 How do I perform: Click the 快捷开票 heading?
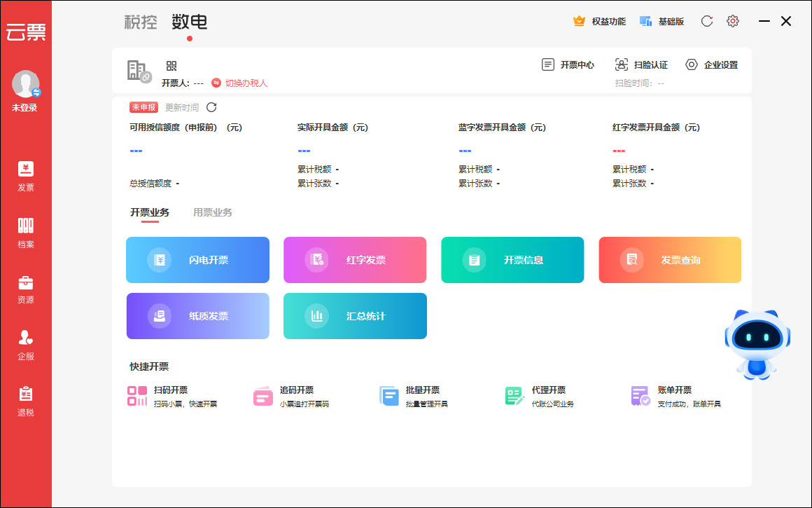click(x=149, y=366)
